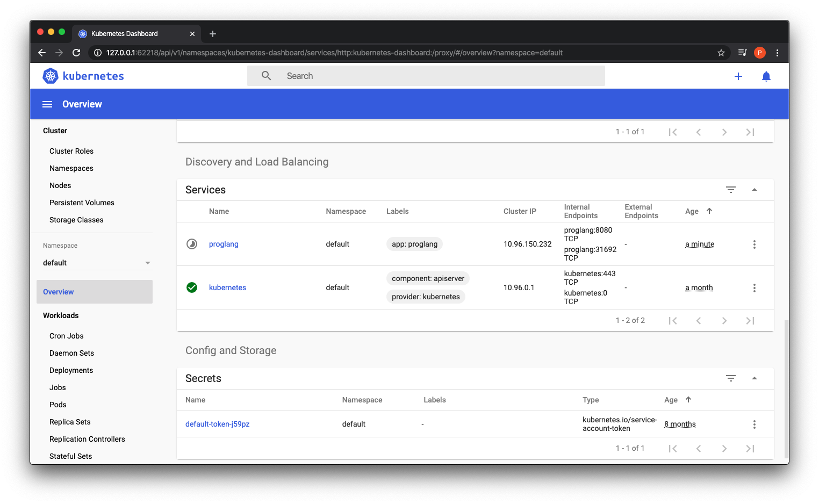Click the app: proglang label chip
Viewport: 819px width, 504px height.
click(x=414, y=244)
